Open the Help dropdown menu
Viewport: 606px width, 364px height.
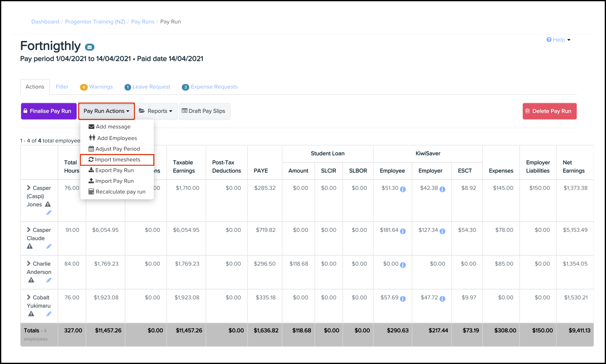pos(559,40)
